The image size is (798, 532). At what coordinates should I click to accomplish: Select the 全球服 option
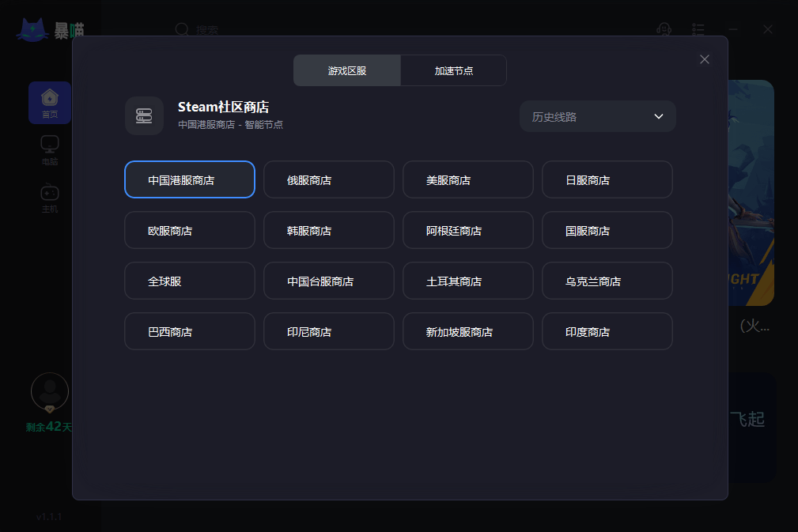189,281
